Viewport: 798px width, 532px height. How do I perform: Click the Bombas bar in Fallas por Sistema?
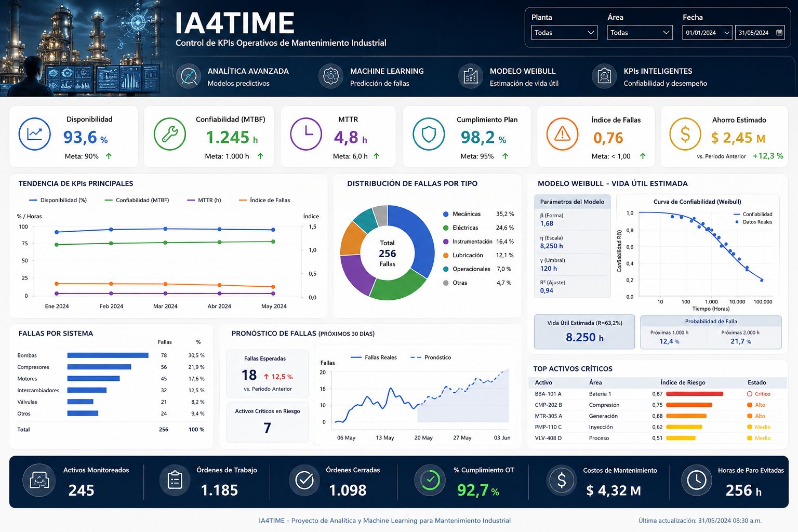(x=108, y=355)
